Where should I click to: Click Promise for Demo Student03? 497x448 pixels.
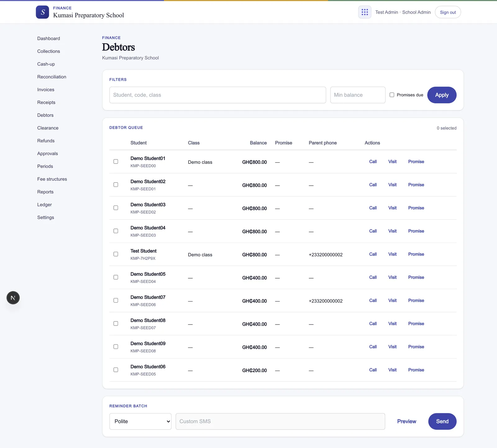[x=416, y=208]
